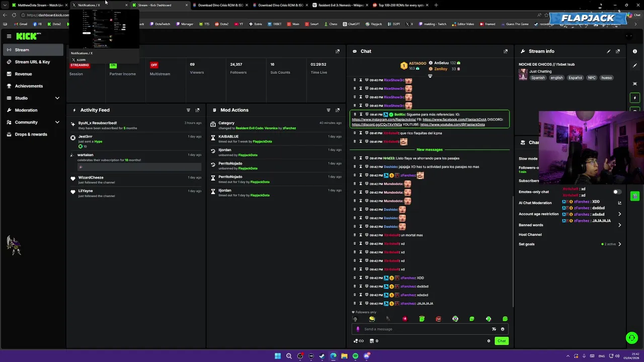Open the Achievements page

click(x=33, y=86)
